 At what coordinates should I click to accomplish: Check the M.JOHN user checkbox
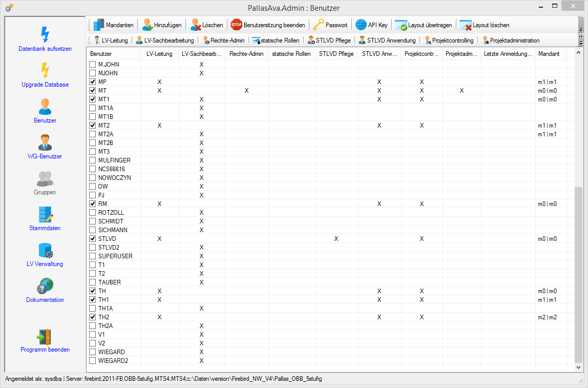[93, 65]
